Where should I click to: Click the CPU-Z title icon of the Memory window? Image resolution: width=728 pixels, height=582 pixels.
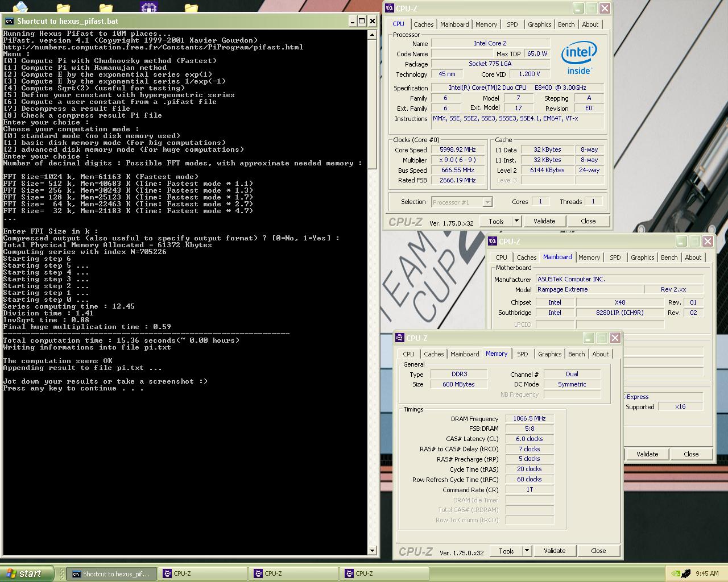400,338
